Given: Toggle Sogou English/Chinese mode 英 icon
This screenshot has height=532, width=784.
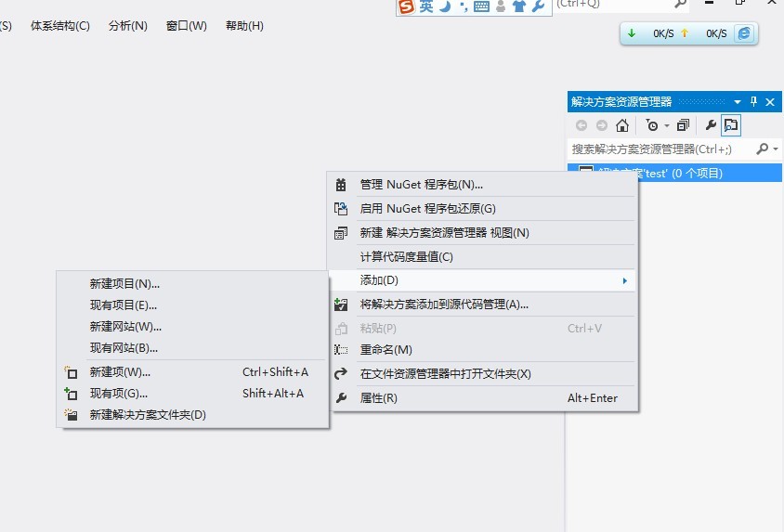Looking at the screenshot, I should [x=426, y=6].
